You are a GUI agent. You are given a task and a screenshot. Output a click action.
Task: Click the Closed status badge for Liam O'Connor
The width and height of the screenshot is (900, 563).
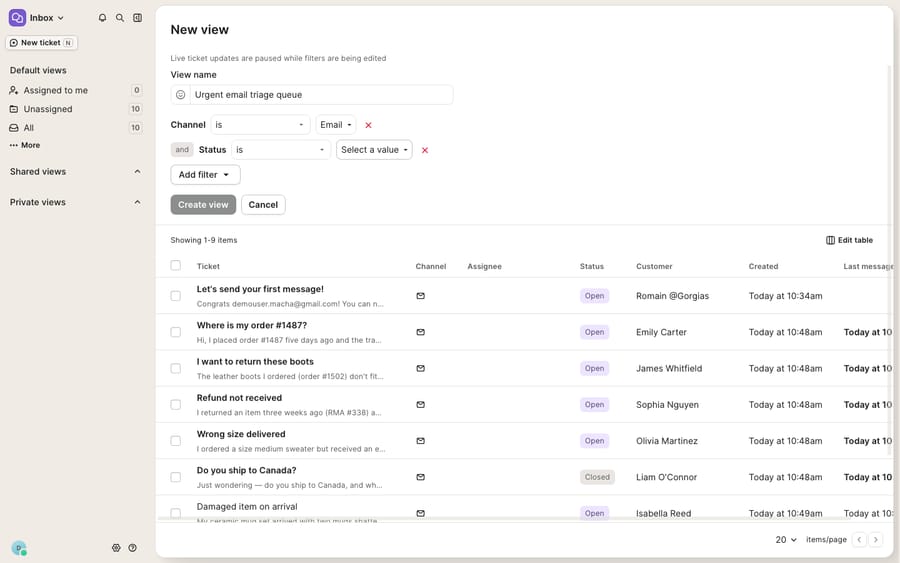(597, 477)
